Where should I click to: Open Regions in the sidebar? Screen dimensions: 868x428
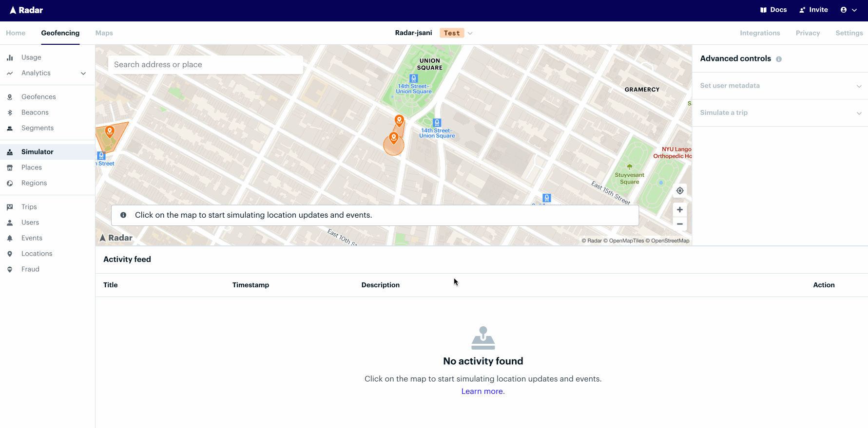34,183
